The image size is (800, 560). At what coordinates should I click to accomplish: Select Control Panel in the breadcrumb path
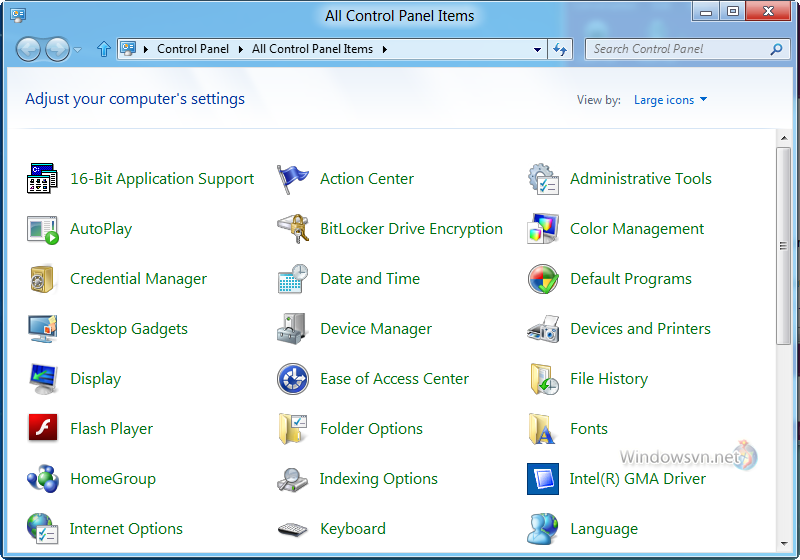193,49
